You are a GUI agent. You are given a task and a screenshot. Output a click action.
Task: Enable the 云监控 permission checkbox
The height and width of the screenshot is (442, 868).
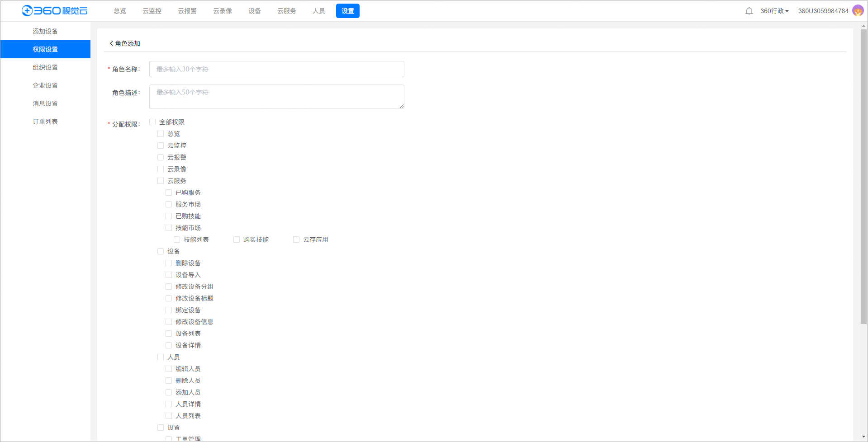(x=161, y=146)
